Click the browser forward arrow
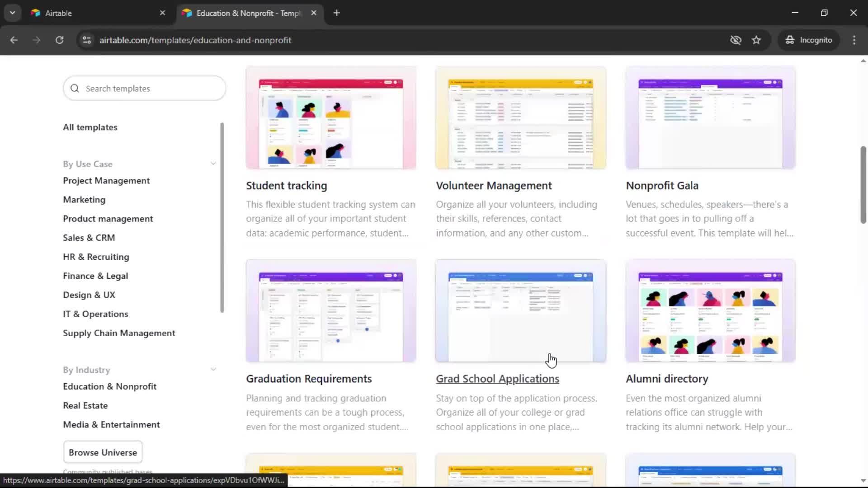 [36, 40]
